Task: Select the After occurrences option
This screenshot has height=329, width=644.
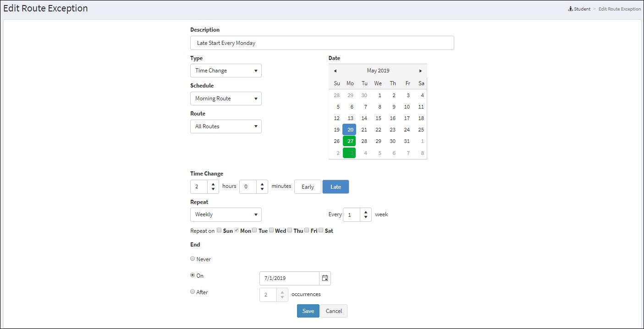Action: [193, 291]
